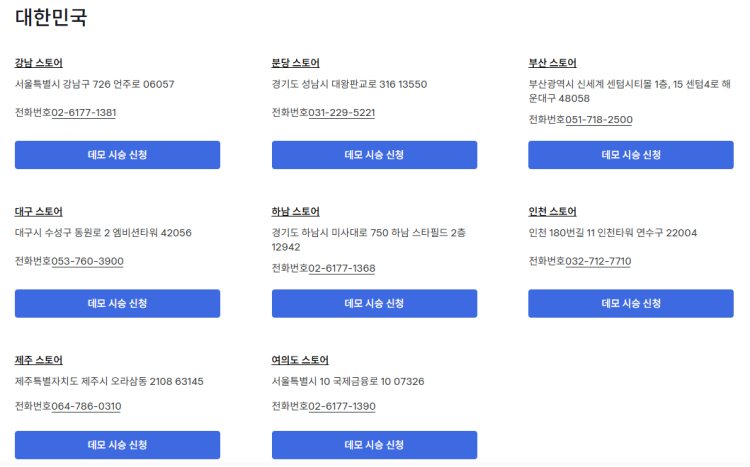The width and height of the screenshot is (750, 467).
Task: Open the 여의도 스토어 link
Action: click(x=300, y=360)
